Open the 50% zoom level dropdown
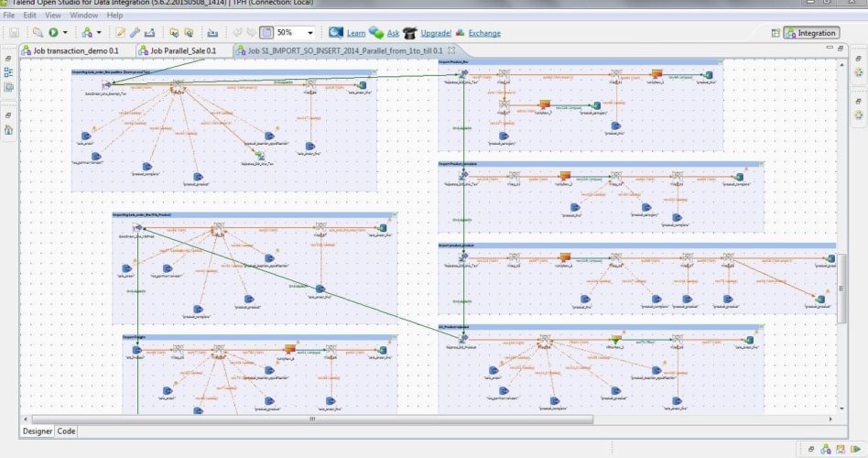This screenshot has height=458, width=868. click(311, 33)
